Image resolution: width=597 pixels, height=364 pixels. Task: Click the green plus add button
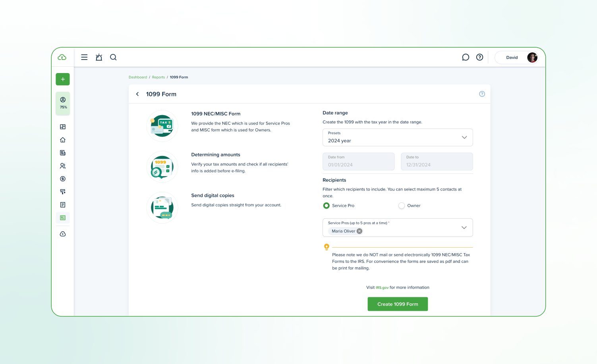pyautogui.click(x=63, y=79)
